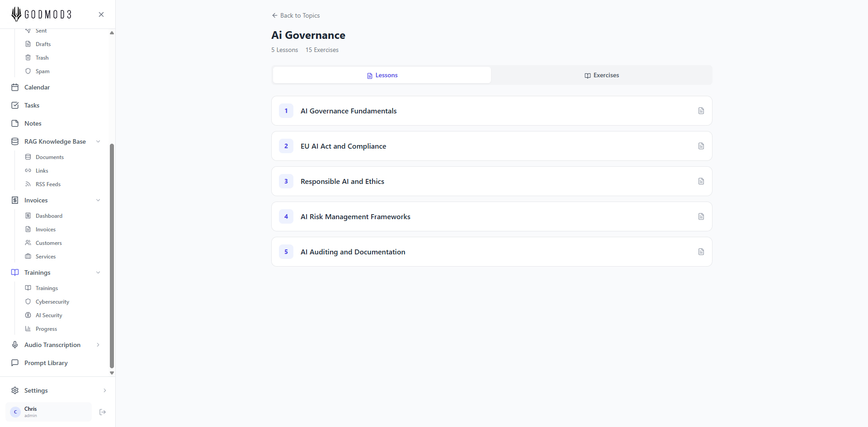
Task: Click the sidebar vertical scrollbar thumb
Action: pyautogui.click(x=112, y=255)
